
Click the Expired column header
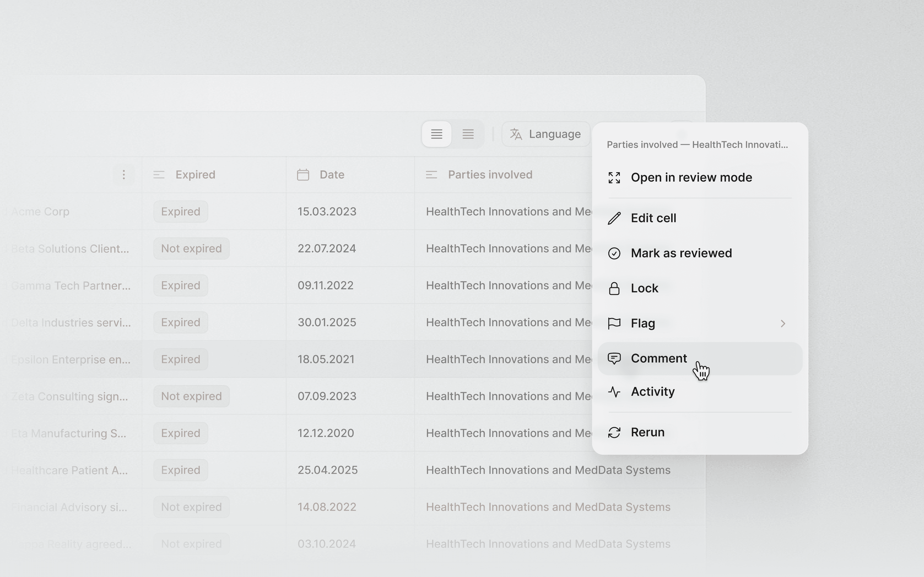[x=195, y=175]
